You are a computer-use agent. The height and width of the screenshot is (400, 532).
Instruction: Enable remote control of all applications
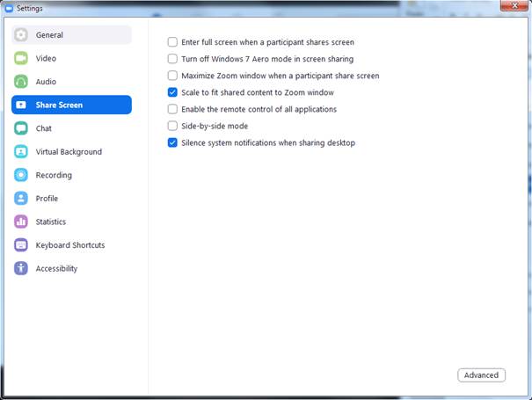pos(172,109)
